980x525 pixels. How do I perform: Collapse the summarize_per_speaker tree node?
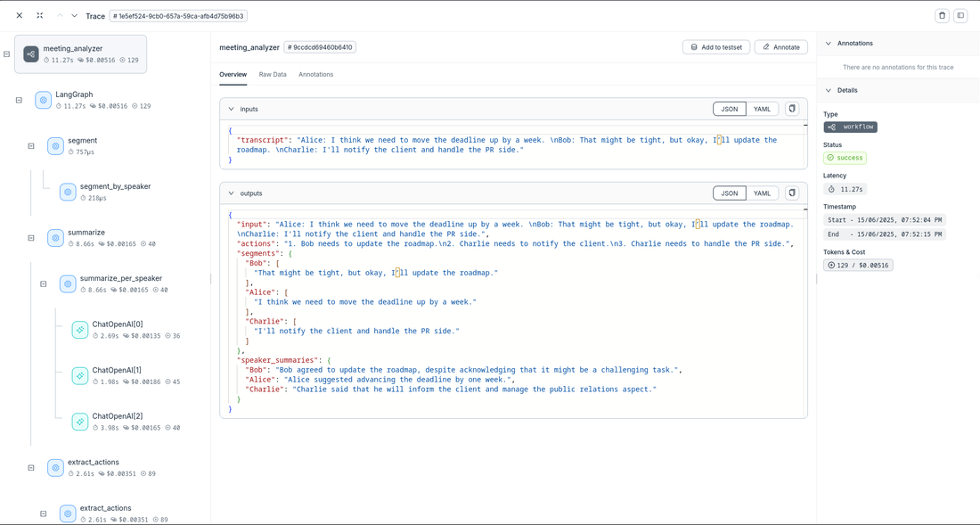(x=43, y=283)
